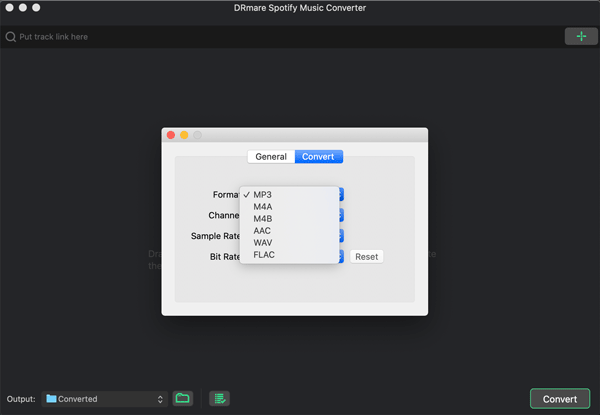Open the converted history list icon
Image resolution: width=600 pixels, height=415 pixels.
(x=220, y=399)
